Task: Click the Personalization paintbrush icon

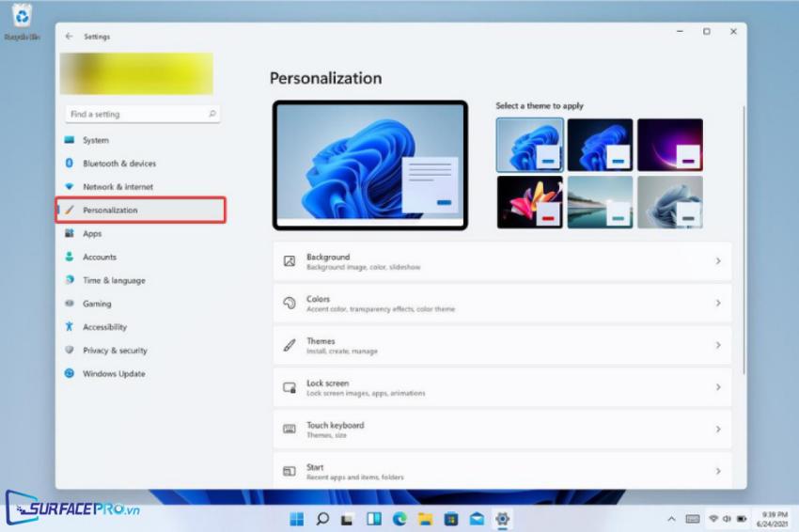Action: tap(70, 210)
